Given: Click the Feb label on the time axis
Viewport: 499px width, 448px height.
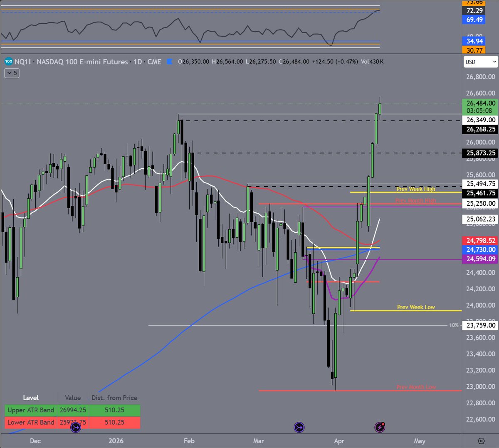Looking at the screenshot, I should coord(189,441).
